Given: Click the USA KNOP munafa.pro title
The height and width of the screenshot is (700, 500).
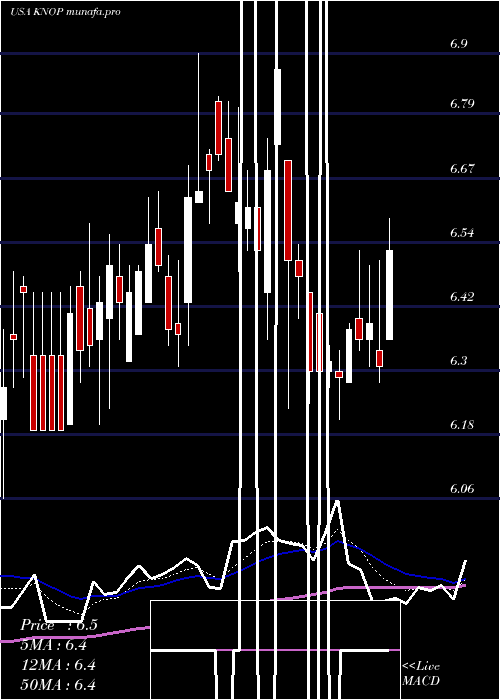Looking at the screenshot, I should click(x=65, y=12).
